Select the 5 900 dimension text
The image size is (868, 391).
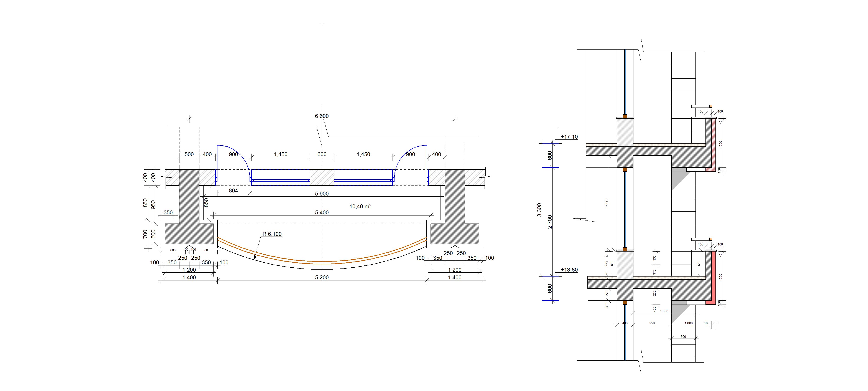tap(321, 194)
